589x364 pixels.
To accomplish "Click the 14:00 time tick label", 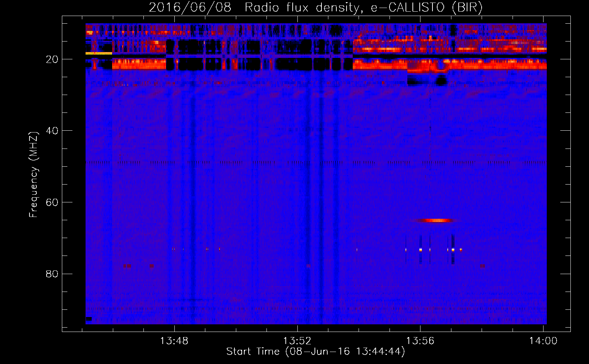I will 543,341.
